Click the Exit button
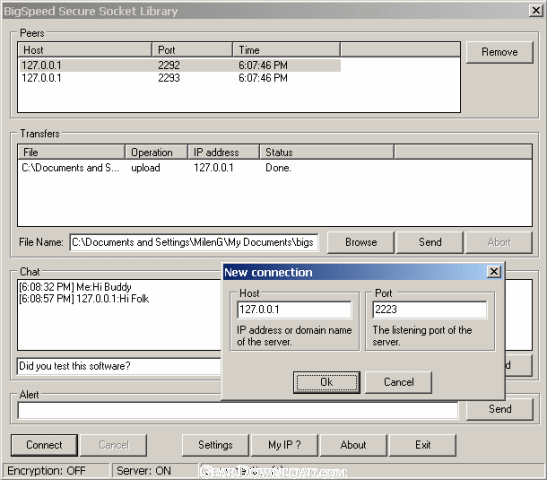 [x=422, y=445]
